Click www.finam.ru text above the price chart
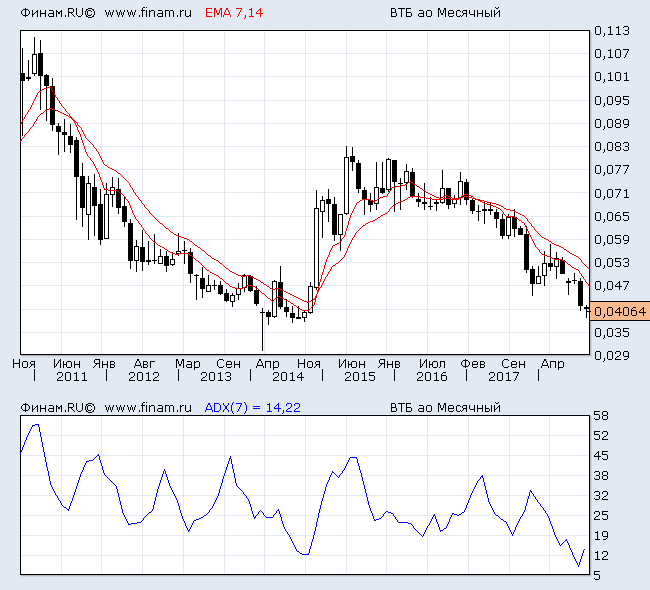The height and width of the screenshot is (590, 650). coord(148,13)
